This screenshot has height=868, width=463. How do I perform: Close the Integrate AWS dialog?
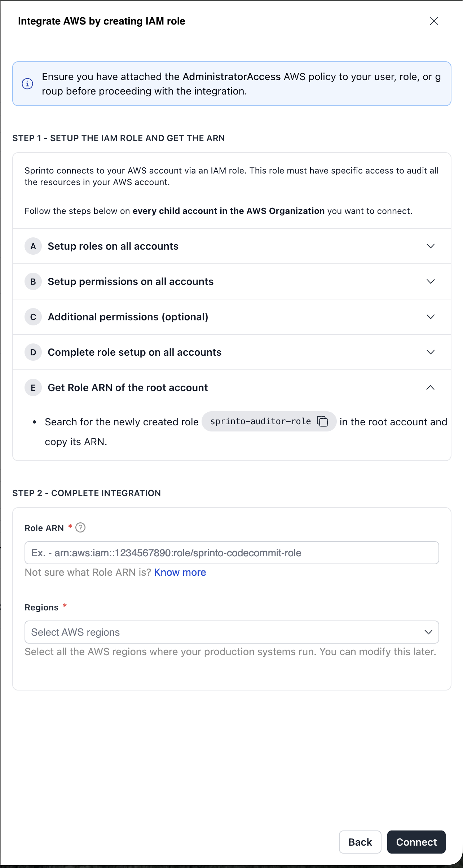434,21
